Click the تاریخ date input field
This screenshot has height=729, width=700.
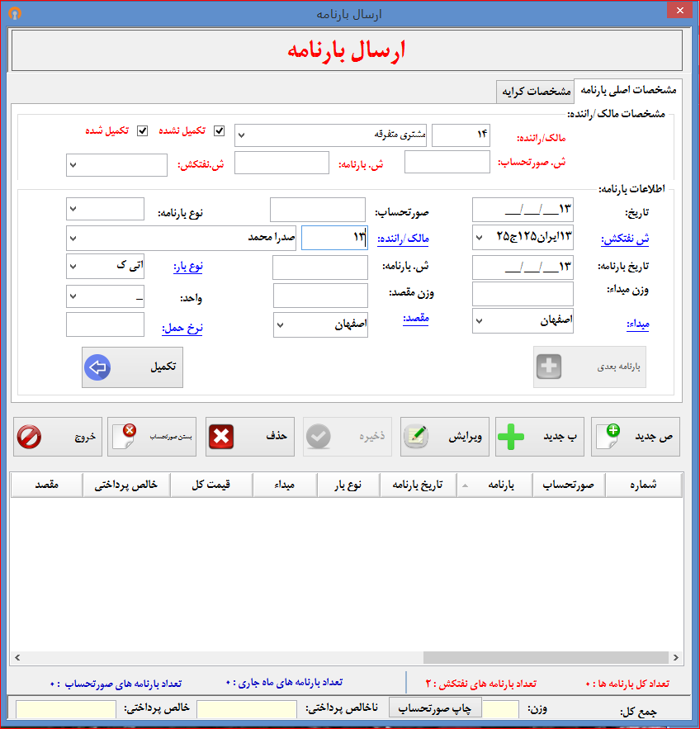point(523,210)
